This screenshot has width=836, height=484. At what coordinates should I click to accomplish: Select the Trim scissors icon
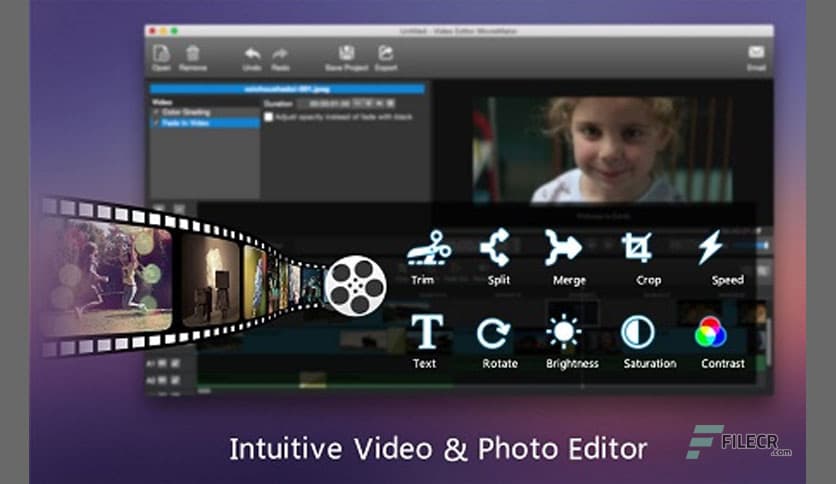pyautogui.click(x=429, y=247)
